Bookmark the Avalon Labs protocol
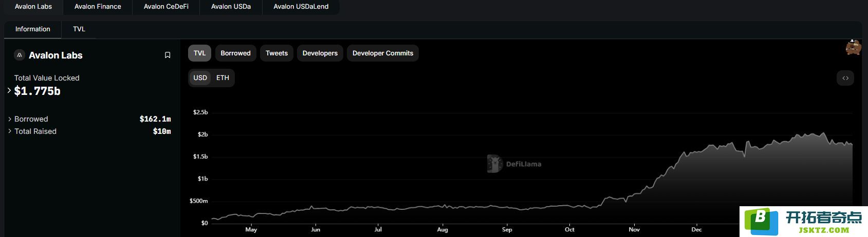Screen dimensions: 868x237 tap(168, 55)
